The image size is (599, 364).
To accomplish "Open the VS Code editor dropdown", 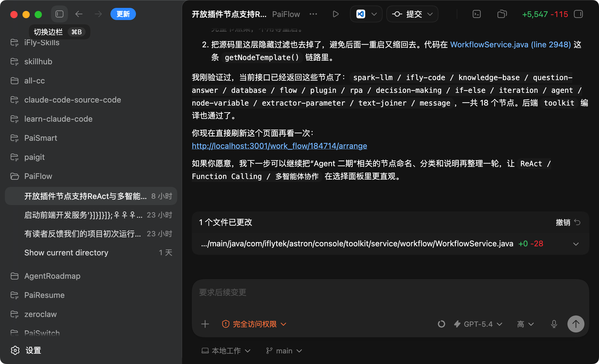I will click(374, 14).
